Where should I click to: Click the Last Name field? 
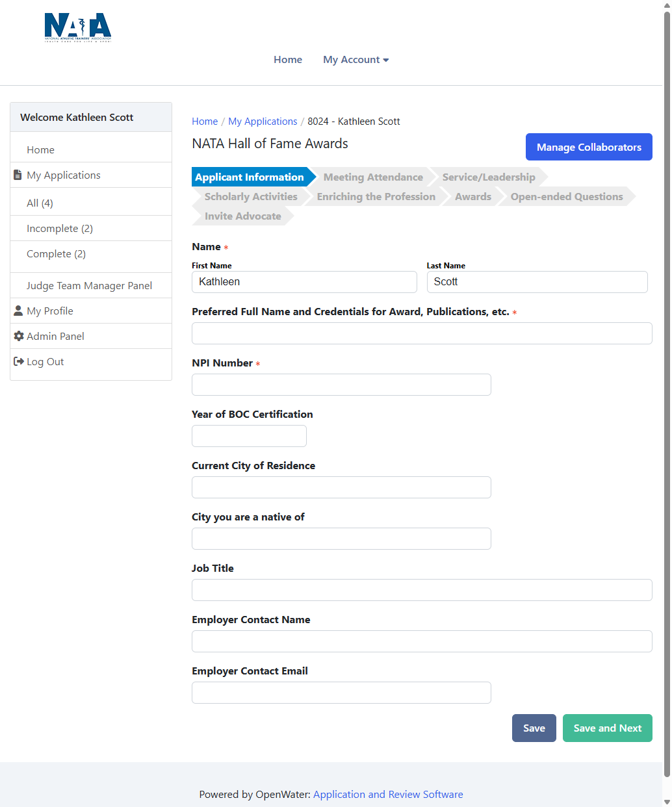(x=537, y=282)
